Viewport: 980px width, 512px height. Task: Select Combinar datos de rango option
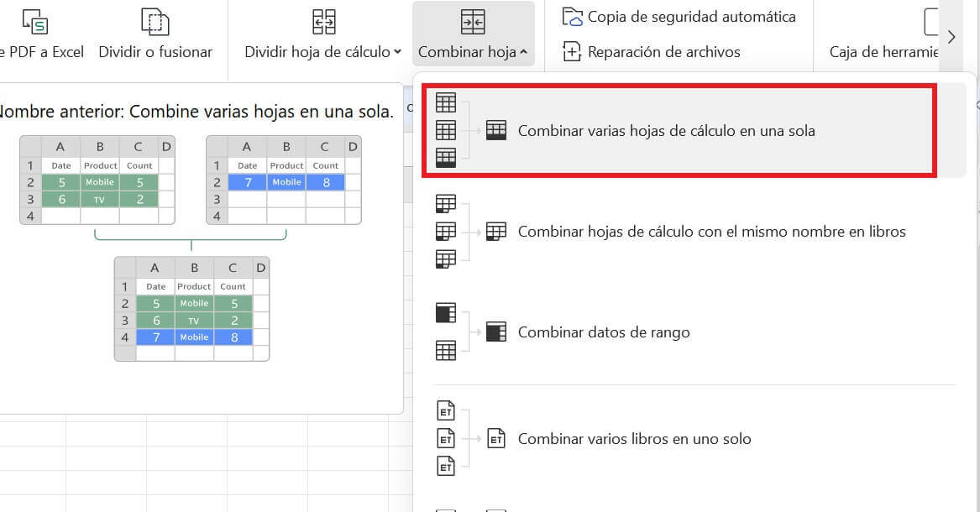603,332
